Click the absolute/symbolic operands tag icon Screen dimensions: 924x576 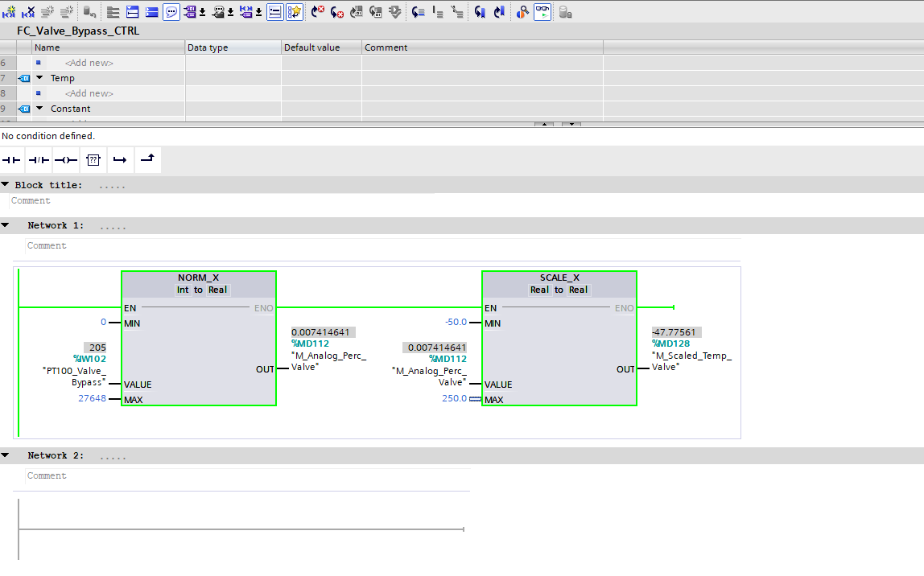pos(190,12)
